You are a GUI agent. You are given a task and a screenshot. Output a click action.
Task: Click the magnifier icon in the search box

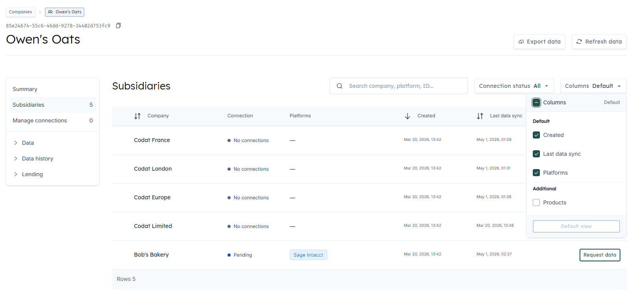point(339,86)
